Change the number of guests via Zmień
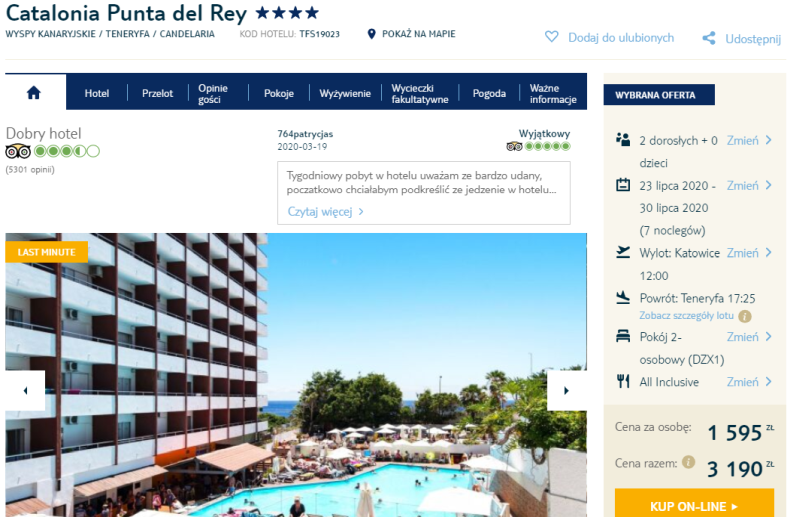Screen dimensions: 790x517 749,141
